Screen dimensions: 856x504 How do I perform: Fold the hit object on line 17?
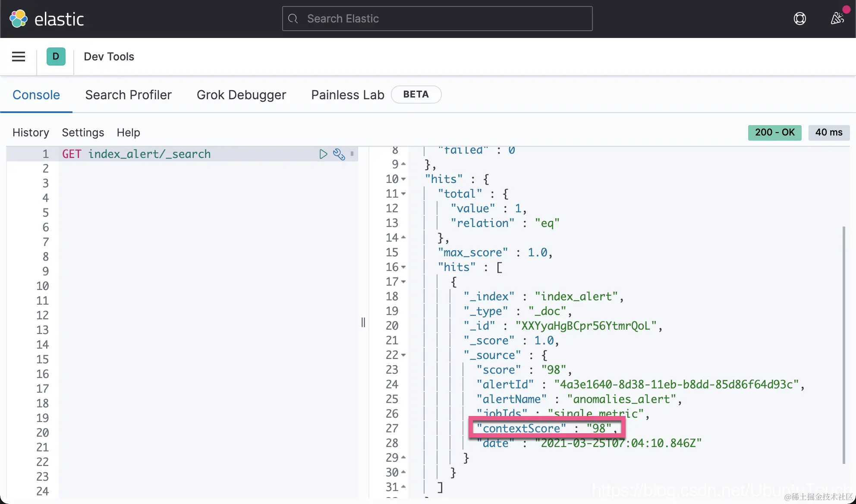(x=403, y=282)
